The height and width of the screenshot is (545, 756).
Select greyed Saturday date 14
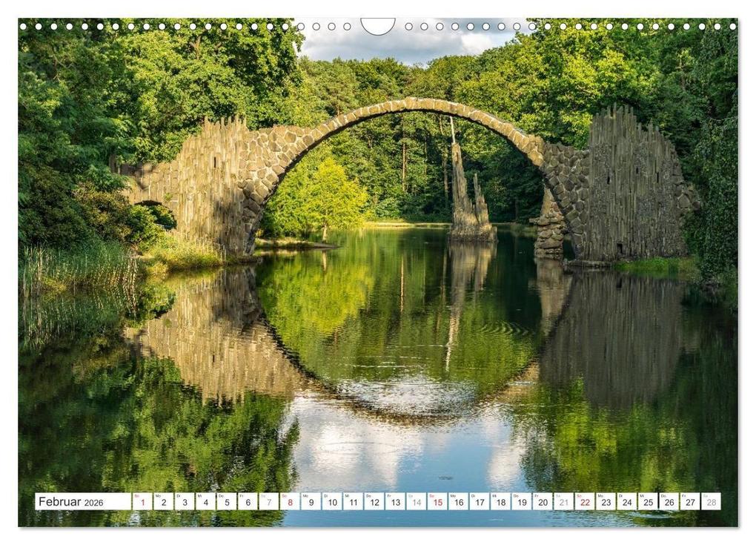click(x=417, y=501)
